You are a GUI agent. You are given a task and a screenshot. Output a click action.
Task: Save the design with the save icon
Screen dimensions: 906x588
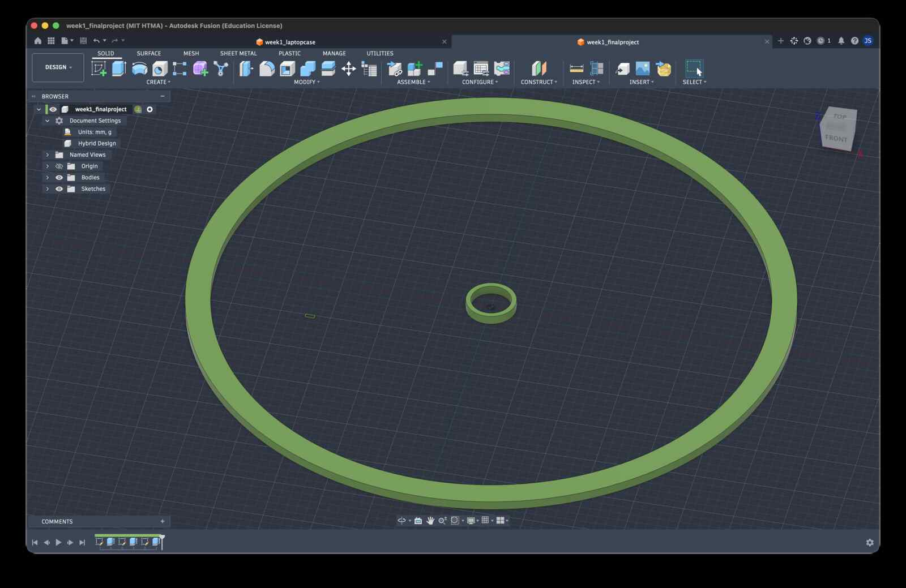[x=83, y=41]
